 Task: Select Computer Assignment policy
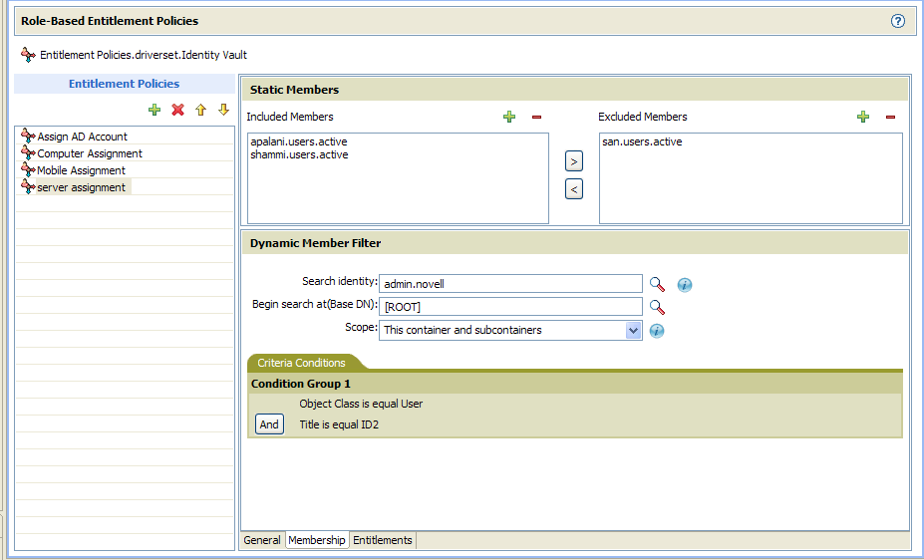(90, 153)
